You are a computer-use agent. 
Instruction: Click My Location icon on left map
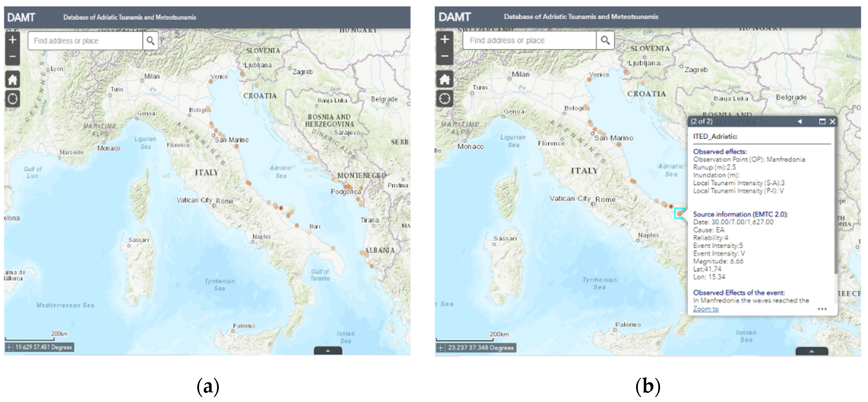click(12, 99)
